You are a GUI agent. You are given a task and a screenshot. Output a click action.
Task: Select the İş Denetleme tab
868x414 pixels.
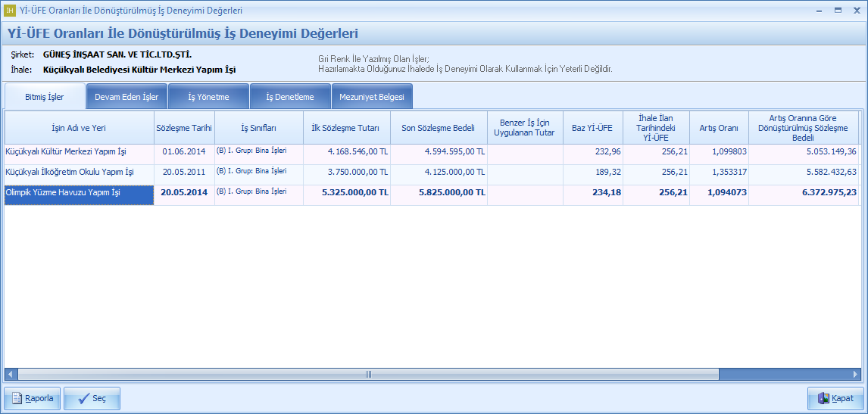tap(289, 97)
